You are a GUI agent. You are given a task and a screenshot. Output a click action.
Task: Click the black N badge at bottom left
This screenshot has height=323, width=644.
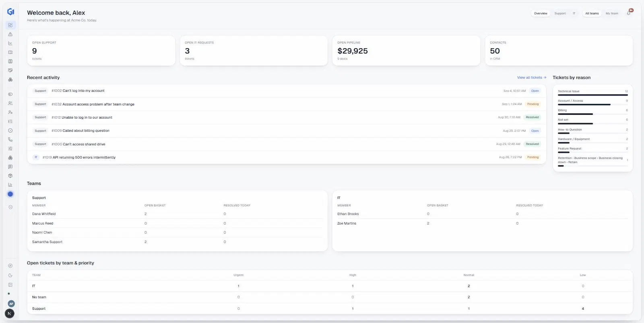[x=10, y=313]
